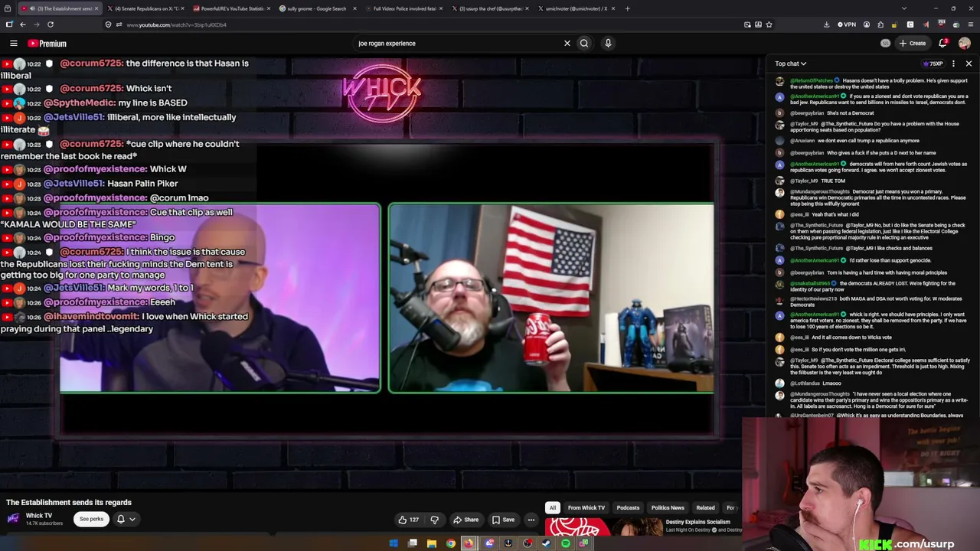Save the video to playlist

click(x=503, y=520)
